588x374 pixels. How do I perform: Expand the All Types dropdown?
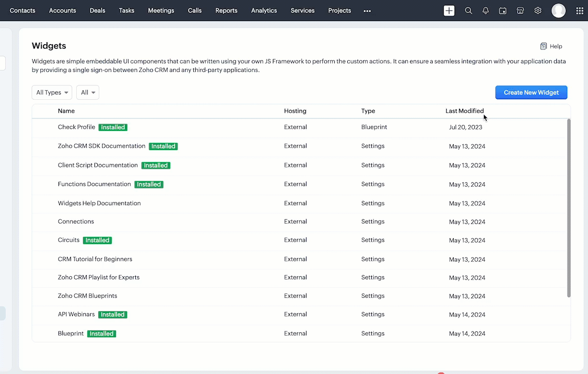tap(52, 93)
